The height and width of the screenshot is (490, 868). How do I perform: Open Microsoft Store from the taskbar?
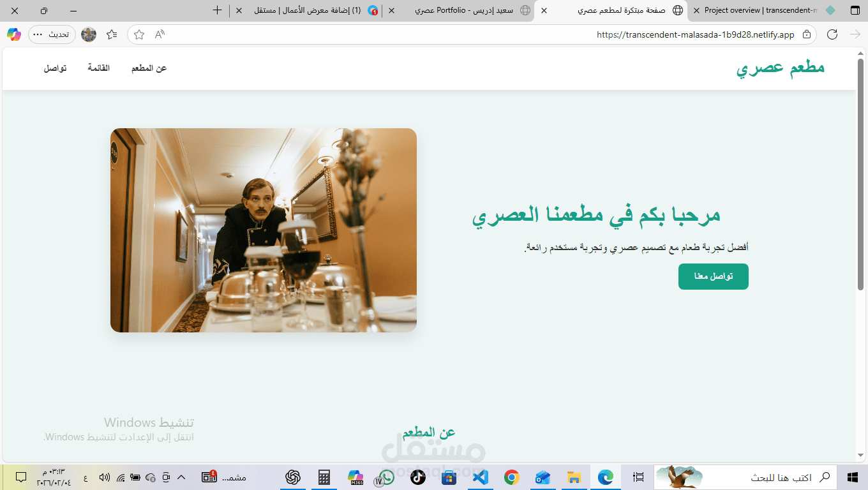coord(449,477)
